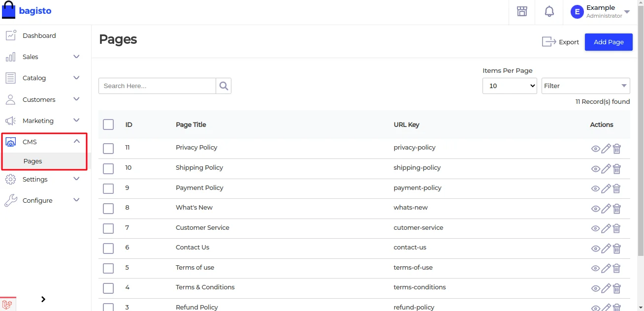Expand the Customers menu chevron
The height and width of the screenshot is (311, 644).
[x=76, y=99]
